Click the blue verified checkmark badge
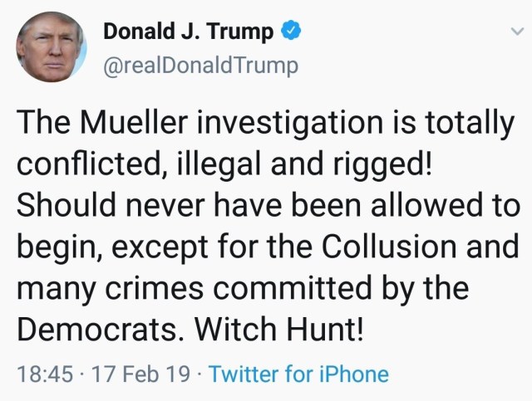 [x=290, y=32]
